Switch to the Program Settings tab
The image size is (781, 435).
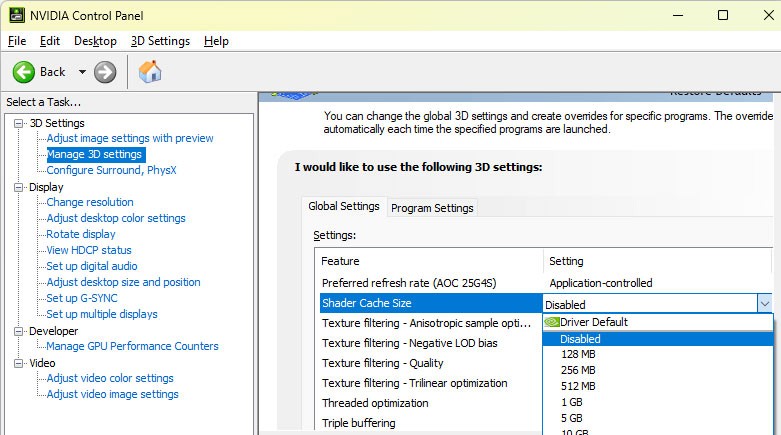pos(432,208)
